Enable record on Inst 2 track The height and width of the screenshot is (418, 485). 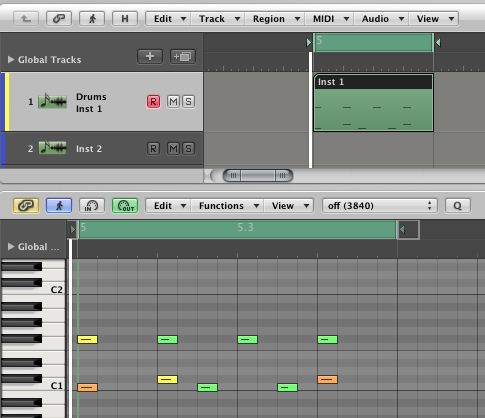tap(153, 148)
